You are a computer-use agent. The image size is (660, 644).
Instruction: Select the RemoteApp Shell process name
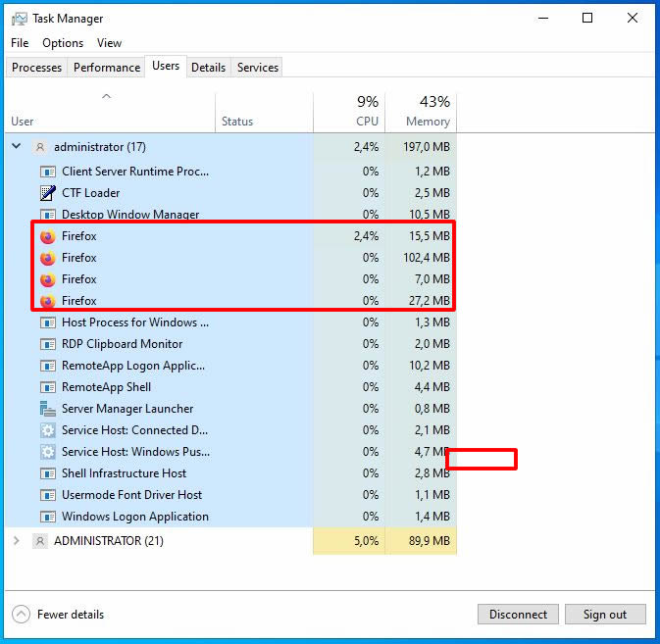pos(106,387)
